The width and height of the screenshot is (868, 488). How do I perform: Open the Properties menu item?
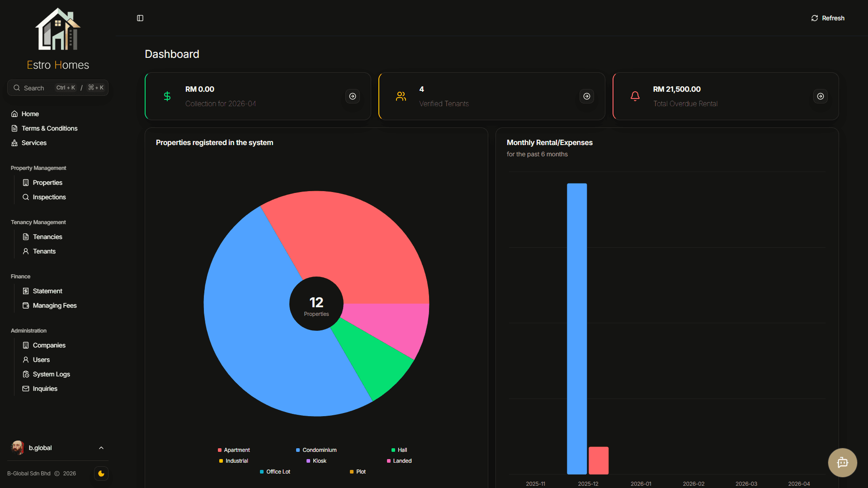[x=47, y=183]
